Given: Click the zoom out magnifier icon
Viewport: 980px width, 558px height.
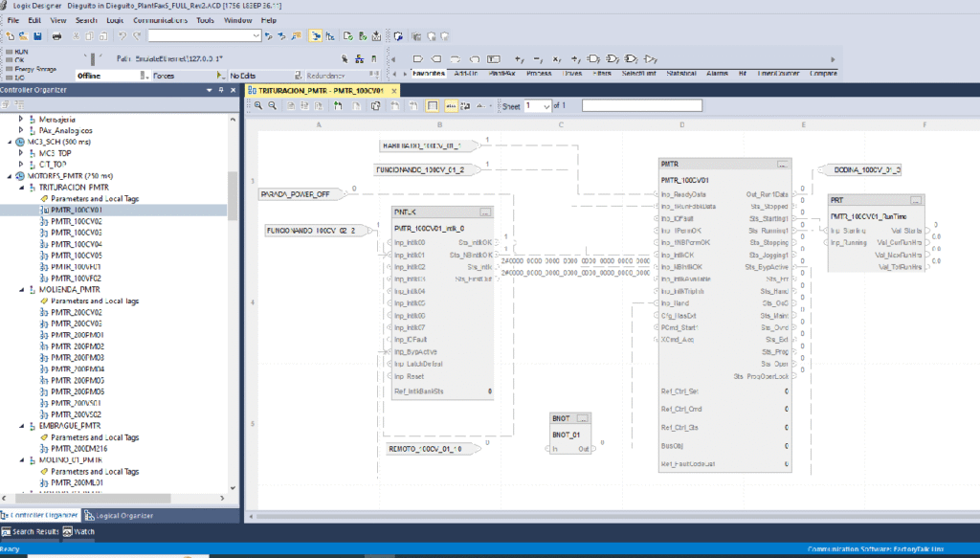Looking at the screenshot, I should [273, 106].
